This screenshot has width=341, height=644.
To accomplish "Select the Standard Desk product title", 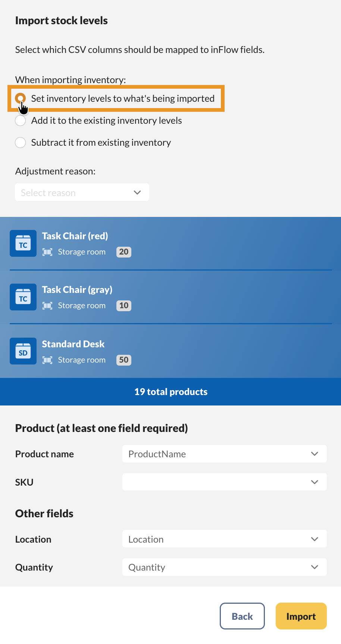I will (x=73, y=344).
